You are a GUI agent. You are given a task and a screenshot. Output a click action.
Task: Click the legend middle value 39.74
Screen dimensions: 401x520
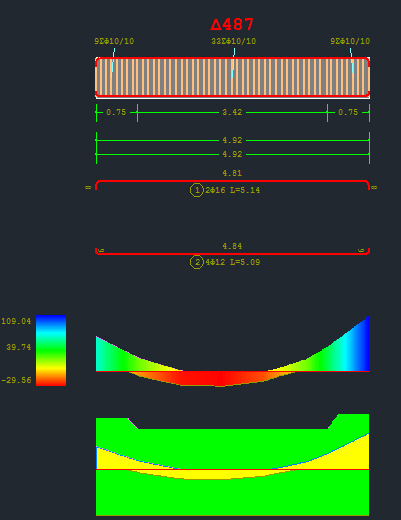19,347
